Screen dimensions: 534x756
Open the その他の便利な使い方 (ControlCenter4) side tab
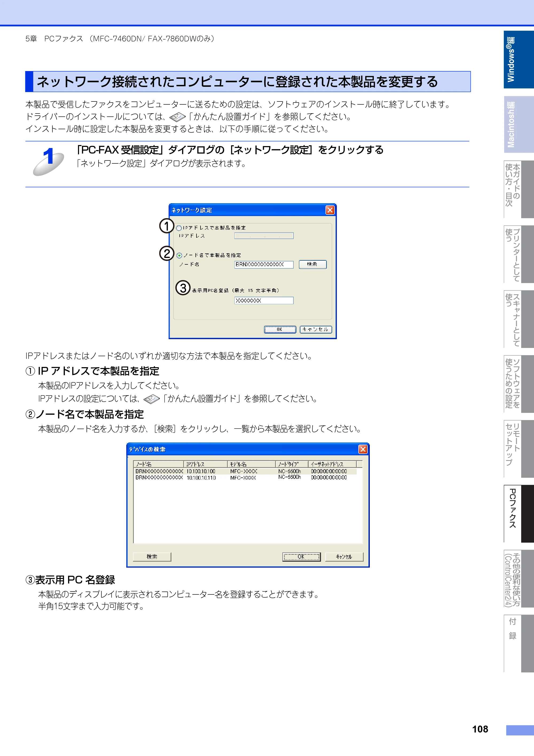tap(519, 578)
